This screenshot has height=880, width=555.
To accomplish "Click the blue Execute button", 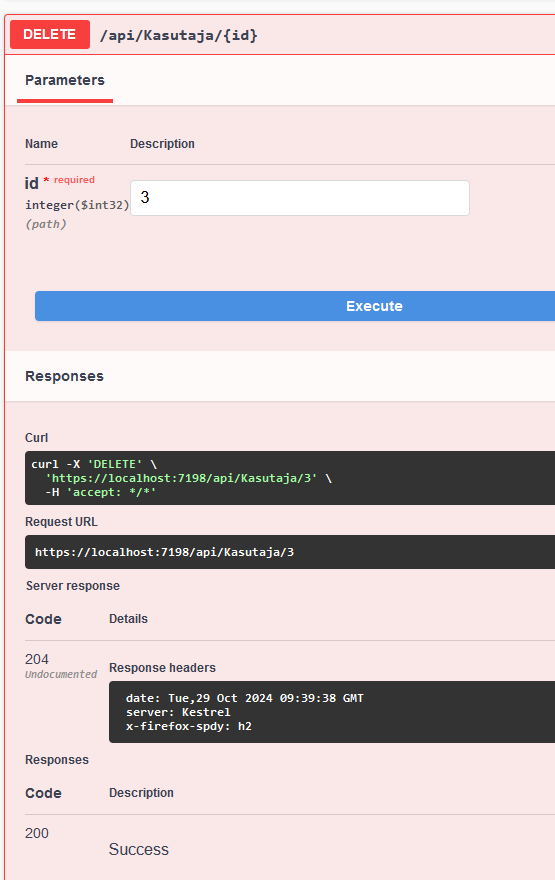I will tap(295, 306).
